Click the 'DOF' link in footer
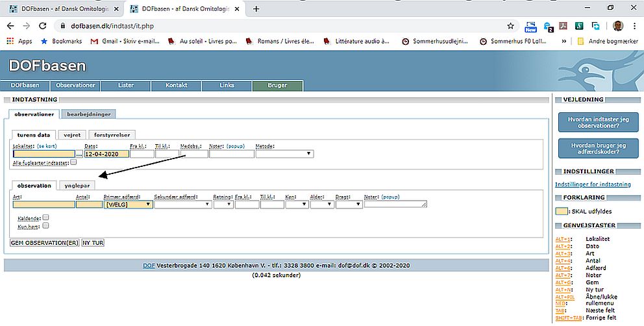The width and height of the screenshot is (644, 326). click(149, 266)
